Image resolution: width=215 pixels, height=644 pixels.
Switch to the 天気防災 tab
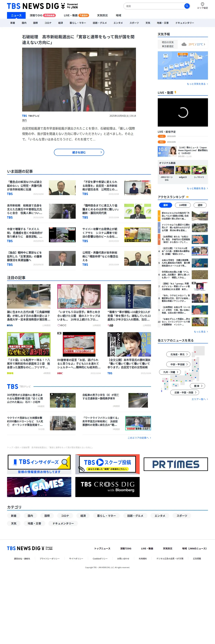[102, 15]
